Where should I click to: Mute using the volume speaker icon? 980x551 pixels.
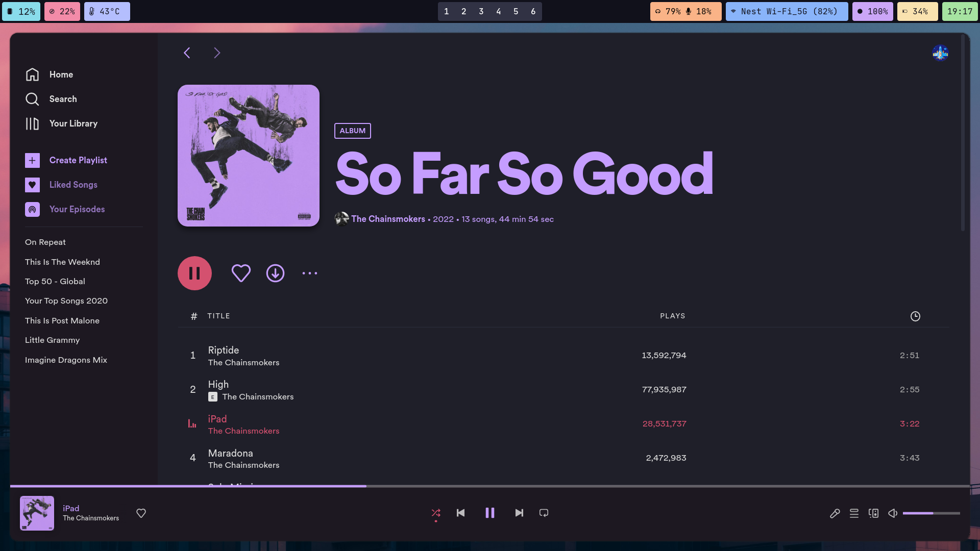tap(893, 513)
